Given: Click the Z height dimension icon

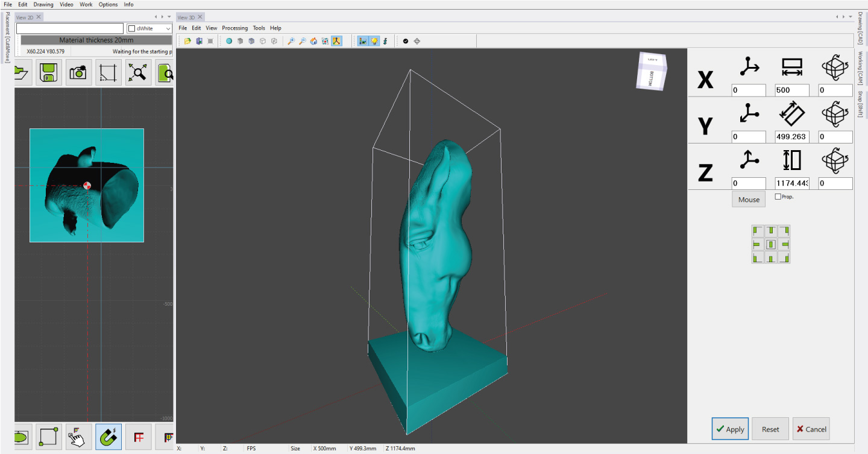Looking at the screenshot, I should tap(792, 160).
